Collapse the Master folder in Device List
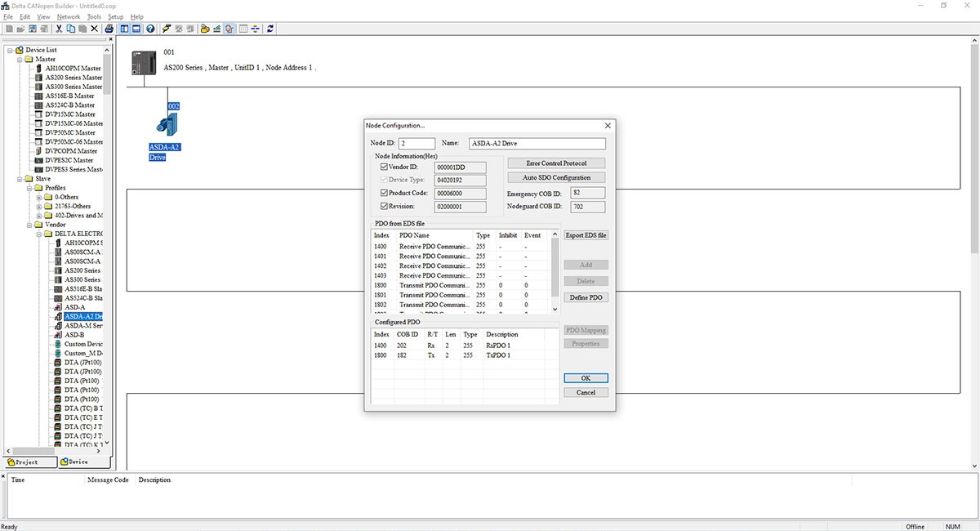The image size is (980, 531). coord(20,59)
